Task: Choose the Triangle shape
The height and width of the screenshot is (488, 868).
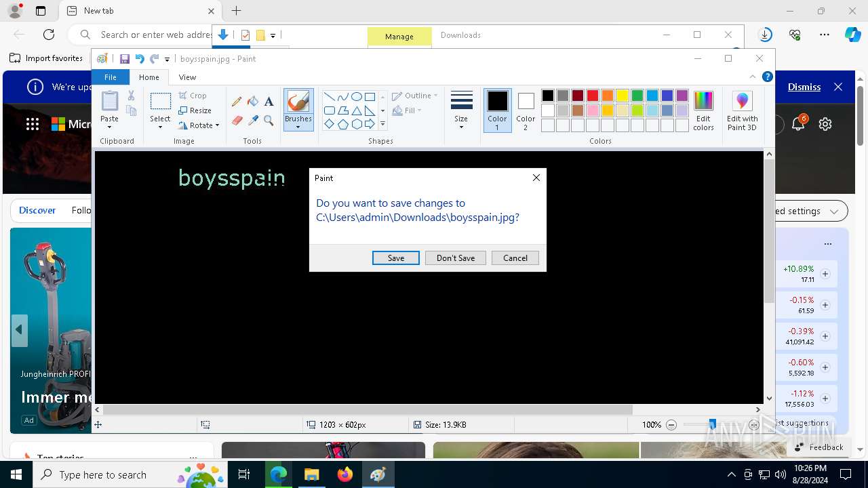Action: (x=356, y=110)
